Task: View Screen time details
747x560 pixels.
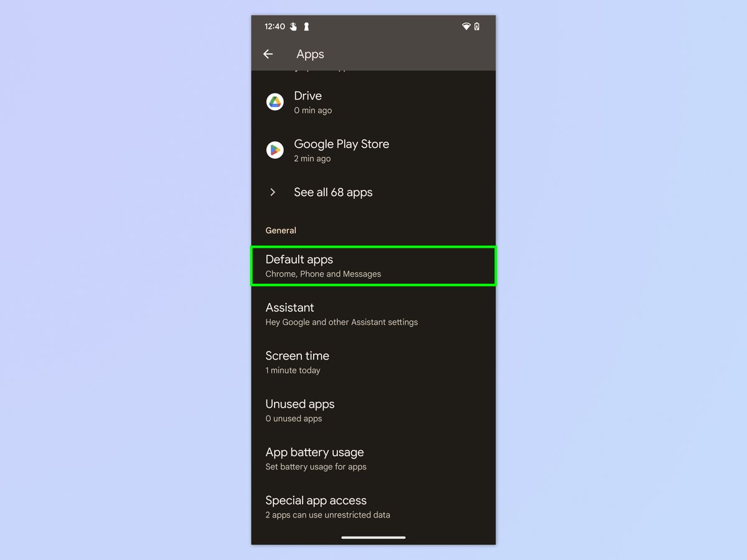Action: pos(373,362)
